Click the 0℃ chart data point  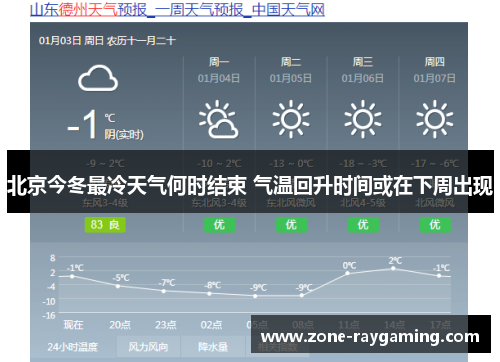(347, 273)
